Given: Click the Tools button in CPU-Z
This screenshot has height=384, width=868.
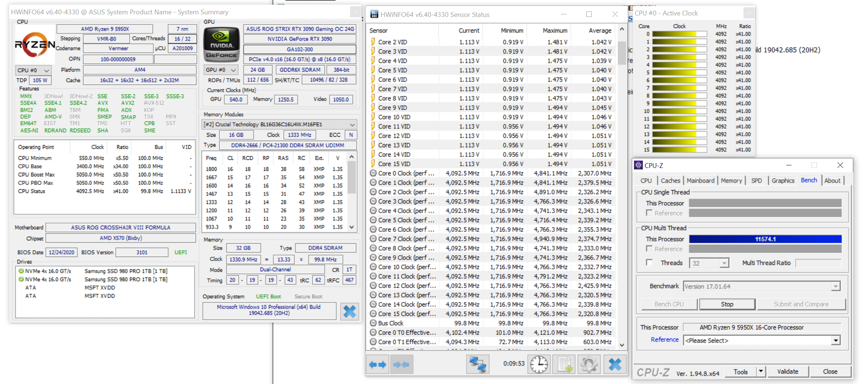Looking at the screenshot, I should coord(741,372).
